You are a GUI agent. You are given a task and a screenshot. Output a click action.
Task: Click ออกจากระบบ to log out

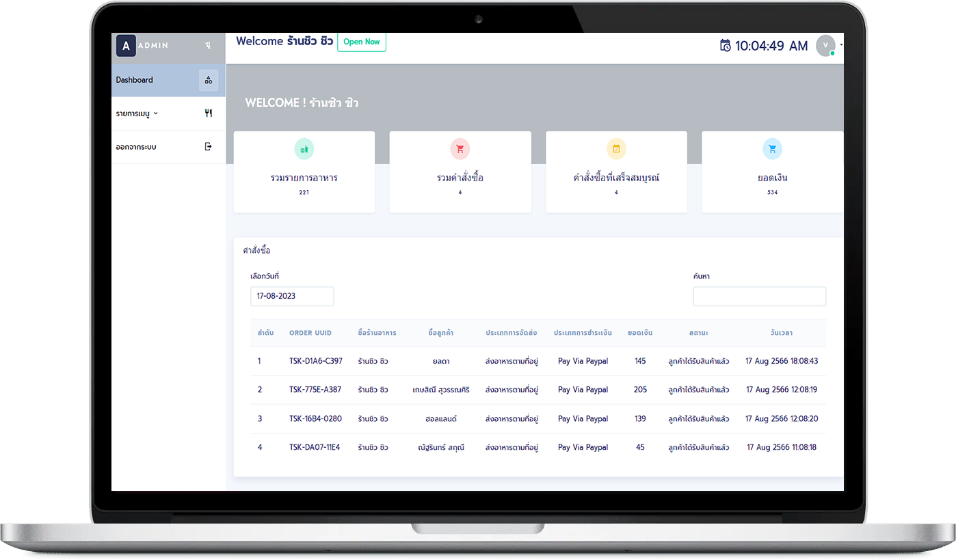tap(137, 146)
